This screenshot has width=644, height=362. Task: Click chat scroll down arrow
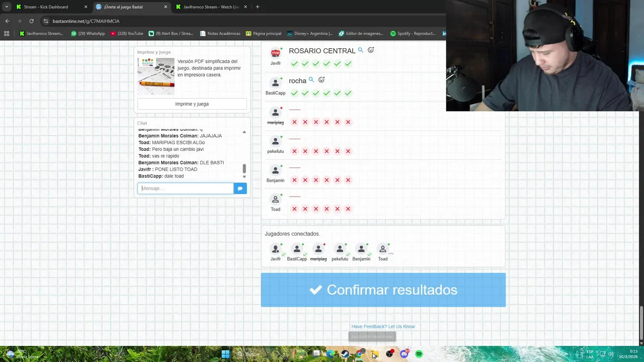tap(244, 177)
